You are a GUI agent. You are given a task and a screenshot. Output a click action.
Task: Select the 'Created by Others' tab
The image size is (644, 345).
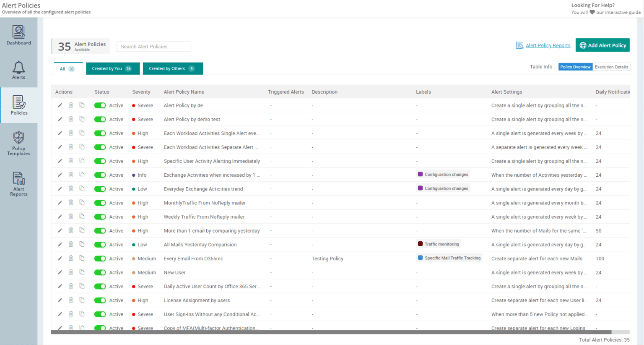click(x=172, y=68)
